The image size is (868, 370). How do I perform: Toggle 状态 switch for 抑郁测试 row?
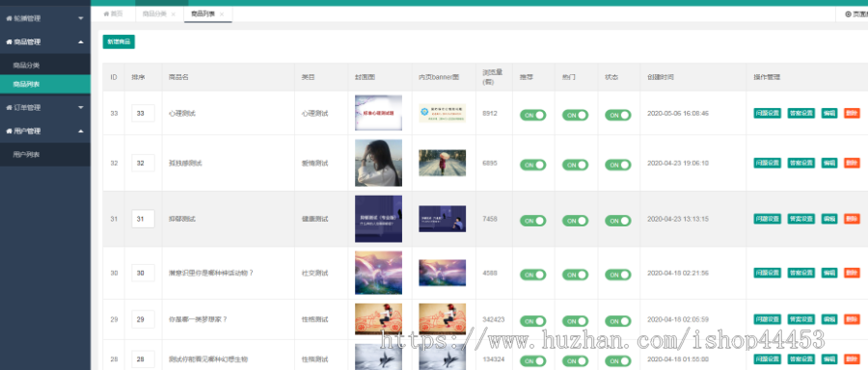point(618,221)
